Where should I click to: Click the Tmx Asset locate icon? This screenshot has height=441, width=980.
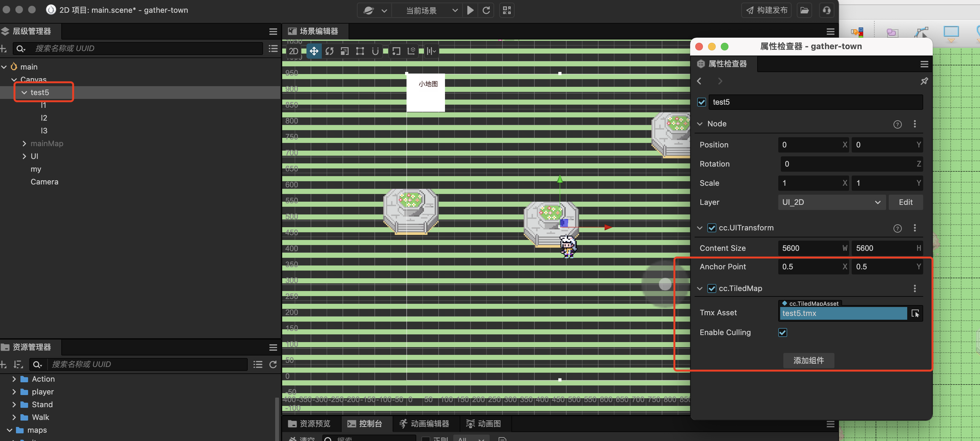[915, 313]
